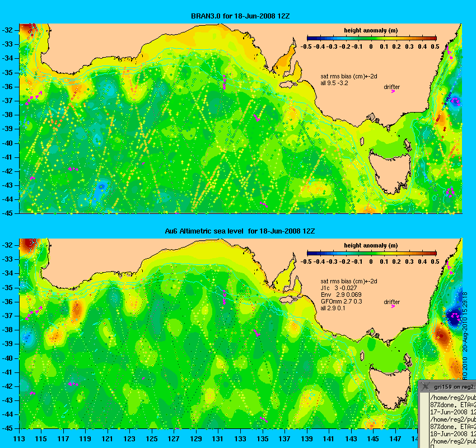
Task: Click the '17-Jun-2008 12' line in the terminal
Action: pyautogui.click(x=453, y=412)
